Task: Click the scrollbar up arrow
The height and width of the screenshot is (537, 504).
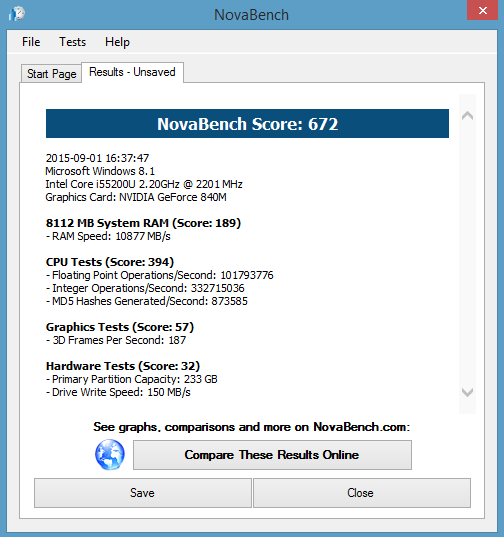Action: (x=467, y=116)
